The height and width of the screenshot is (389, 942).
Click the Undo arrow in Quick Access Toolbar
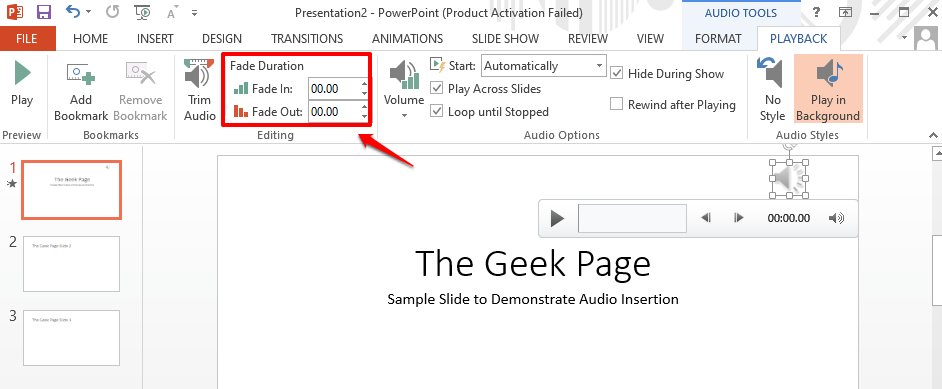coord(72,11)
